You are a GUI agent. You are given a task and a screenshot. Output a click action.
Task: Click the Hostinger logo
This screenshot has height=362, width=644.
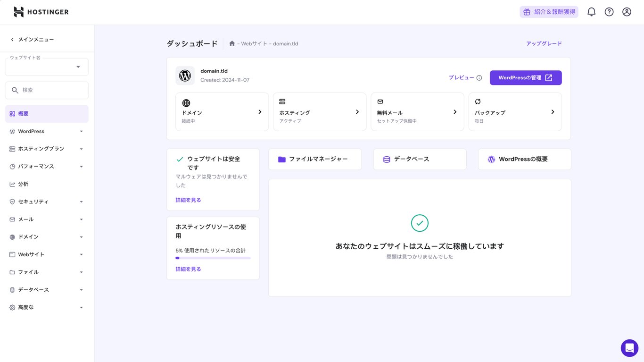point(41,11)
